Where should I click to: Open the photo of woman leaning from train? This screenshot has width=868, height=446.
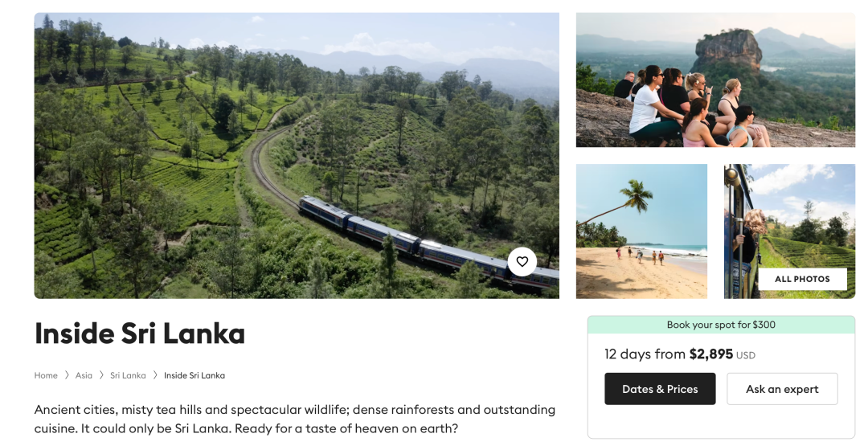(789, 231)
